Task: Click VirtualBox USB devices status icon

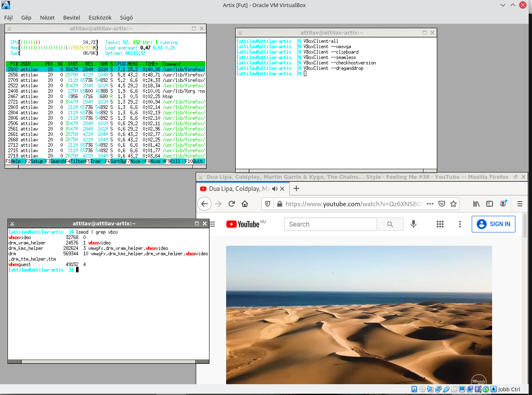Action: coord(446,389)
